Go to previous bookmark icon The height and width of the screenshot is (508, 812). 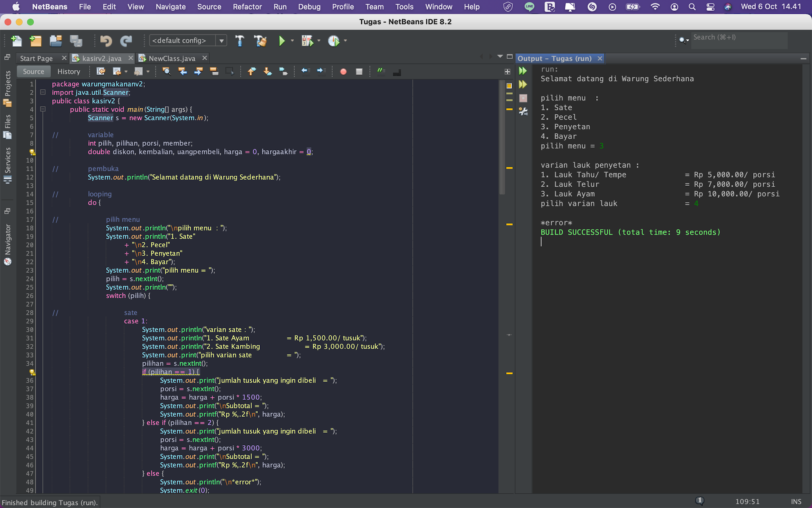click(x=251, y=71)
